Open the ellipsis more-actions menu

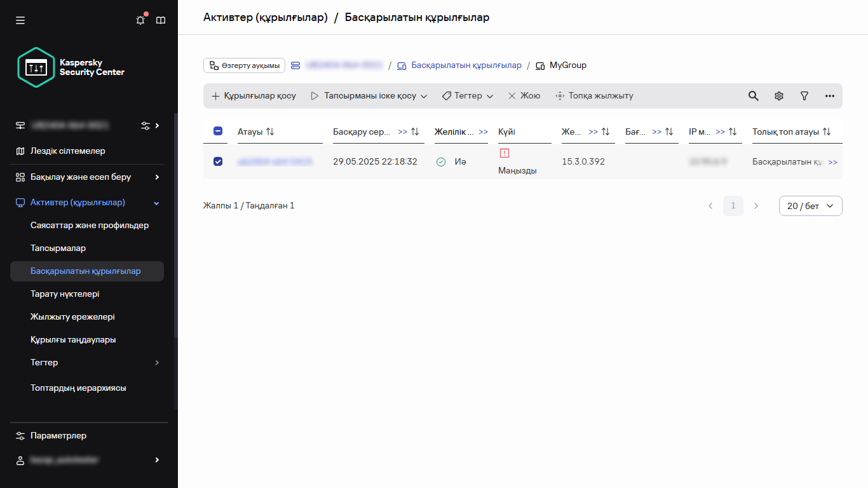tap(829, 95)
